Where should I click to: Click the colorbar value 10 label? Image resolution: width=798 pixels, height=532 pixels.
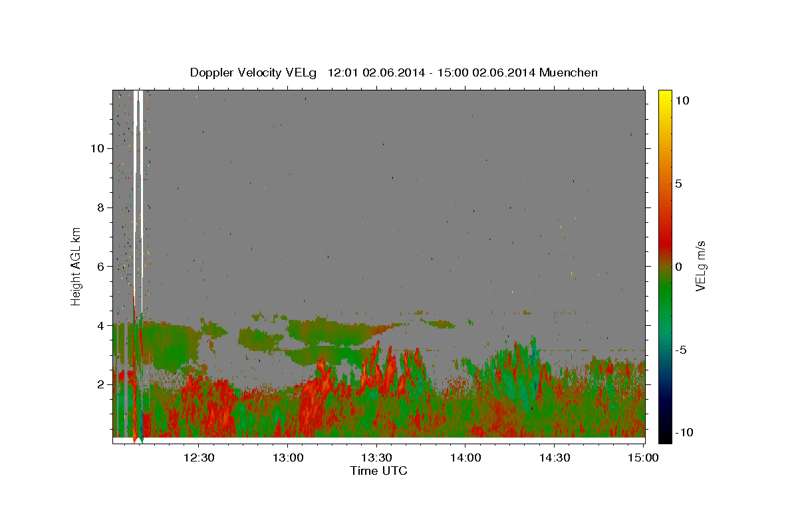682,100
